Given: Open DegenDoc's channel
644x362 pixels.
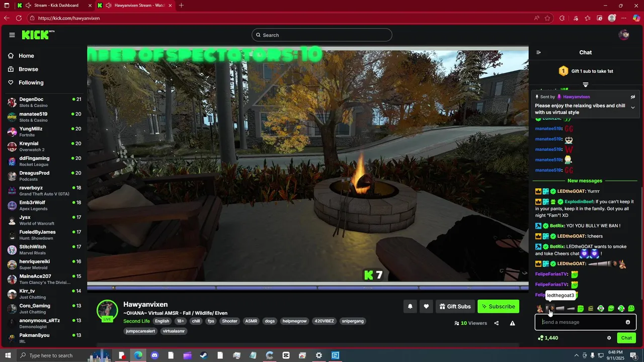Looking at the screenshot, I should pos(44,102).
